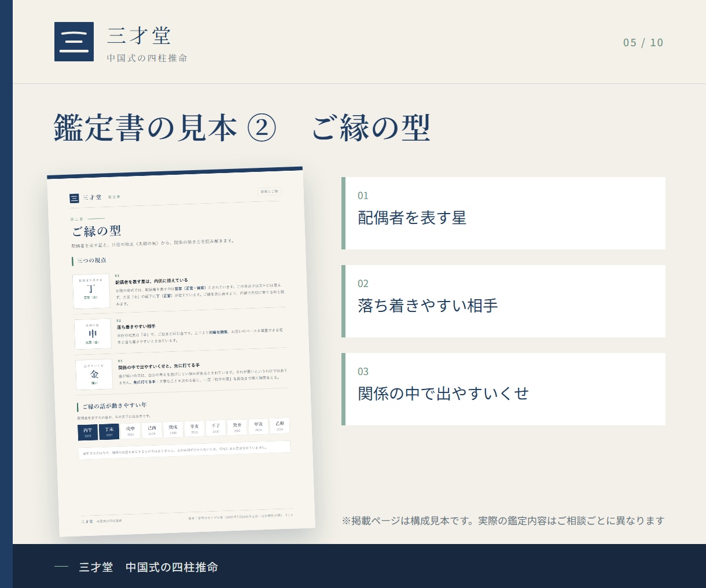This screenshot has height=588, width=706.
Task: Click the disclaimer note starting with ※掲載ページ
Action: [503, 521]
